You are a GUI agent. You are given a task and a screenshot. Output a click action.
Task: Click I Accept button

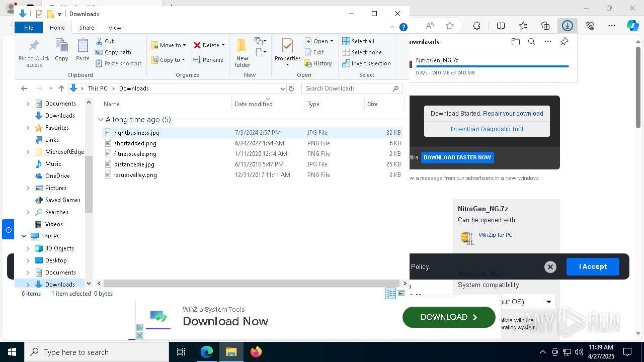[x=593, y=266]
